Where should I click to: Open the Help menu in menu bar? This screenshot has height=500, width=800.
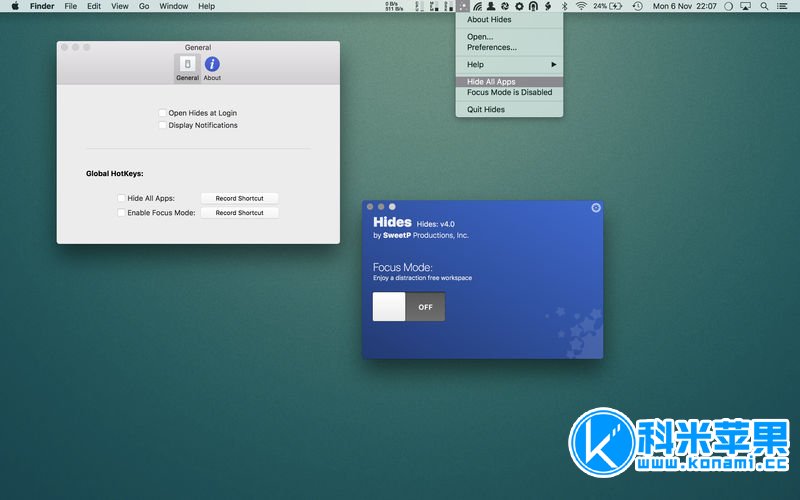click(207, 6)
